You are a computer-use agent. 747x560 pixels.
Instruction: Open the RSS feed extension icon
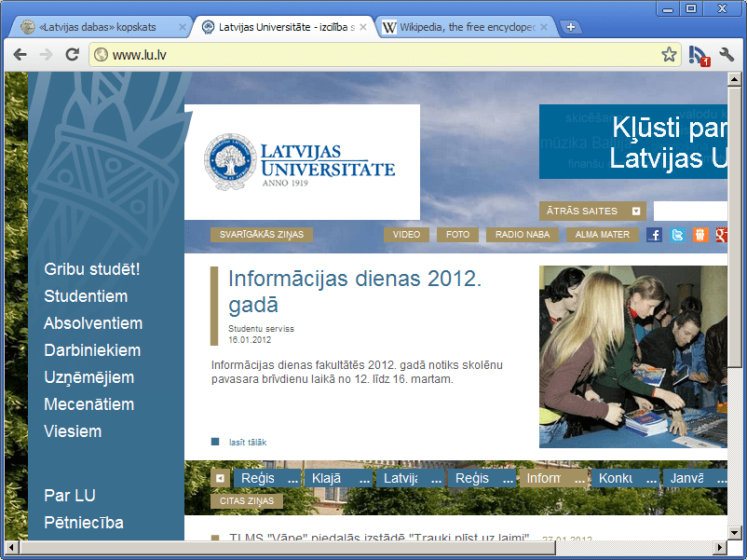(699, 55)
